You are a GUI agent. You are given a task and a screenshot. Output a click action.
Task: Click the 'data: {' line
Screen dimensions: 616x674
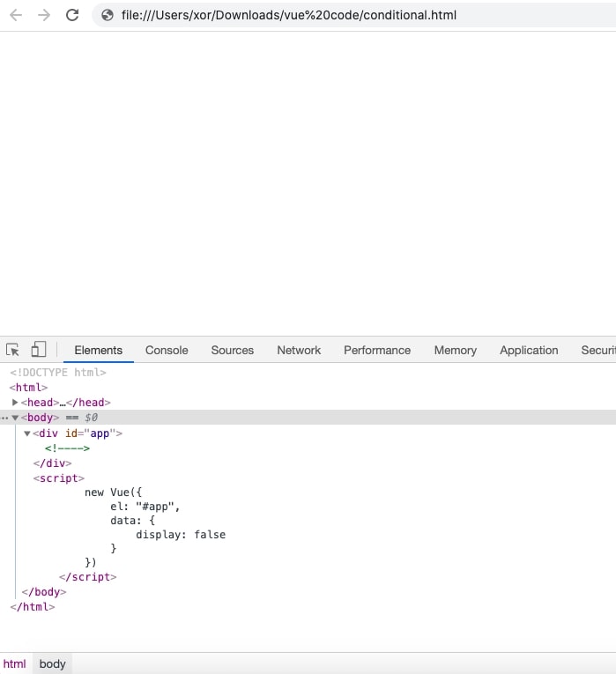click(132, 521)
